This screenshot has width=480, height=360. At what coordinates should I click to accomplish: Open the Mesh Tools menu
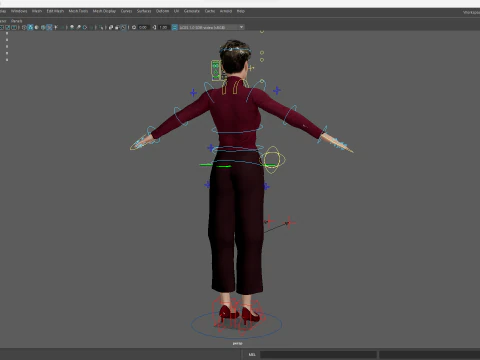pos(78,11)
